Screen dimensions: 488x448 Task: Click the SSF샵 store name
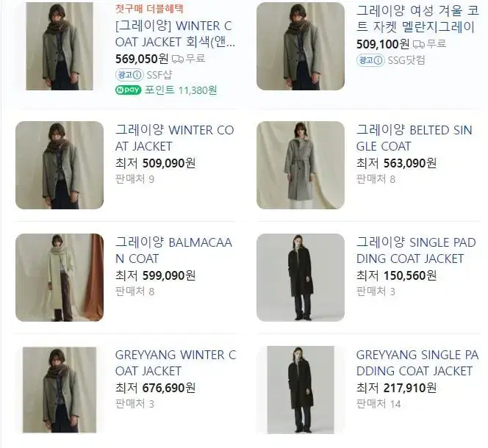pos(159,75)
